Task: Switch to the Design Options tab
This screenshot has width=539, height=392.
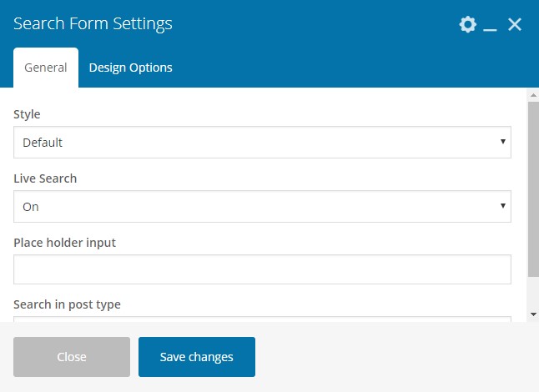Action: (x=130, y=68)
